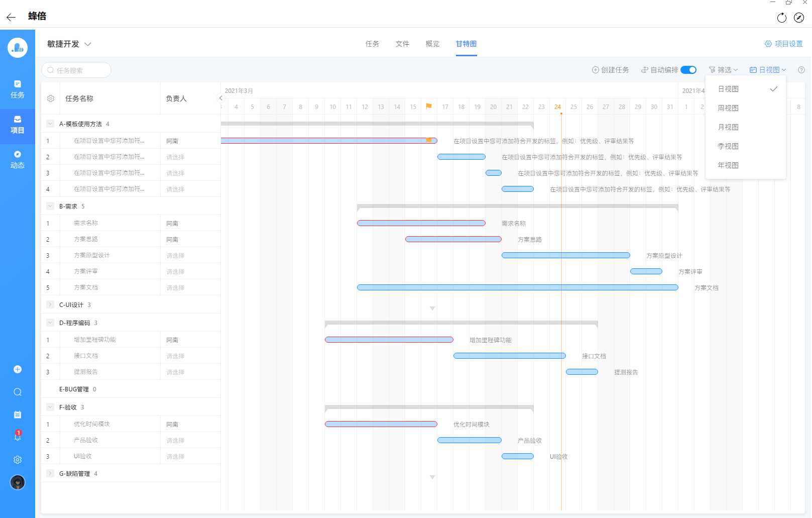
Task: Open column settings gear beside 任务名称
Action: click(51, 98)
